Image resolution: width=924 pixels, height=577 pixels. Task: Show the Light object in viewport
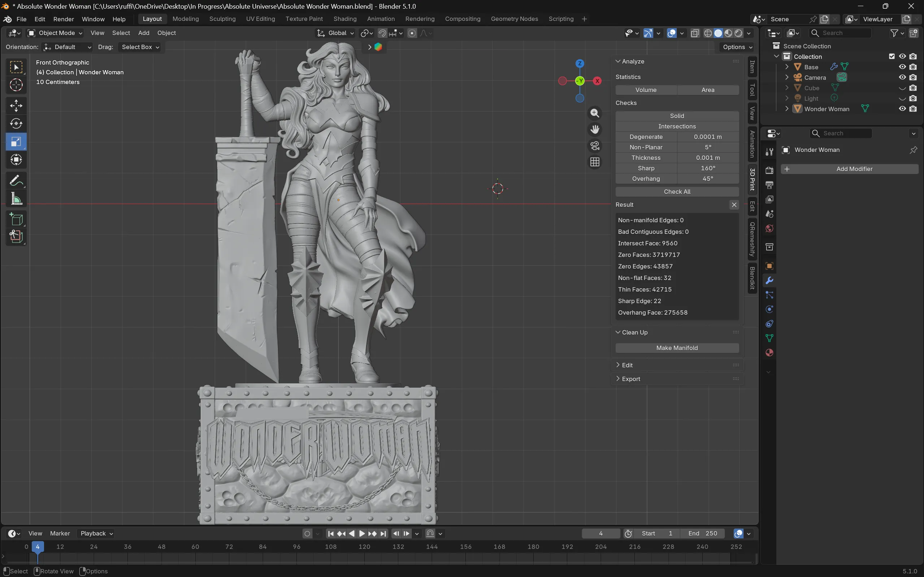[902, 99]
